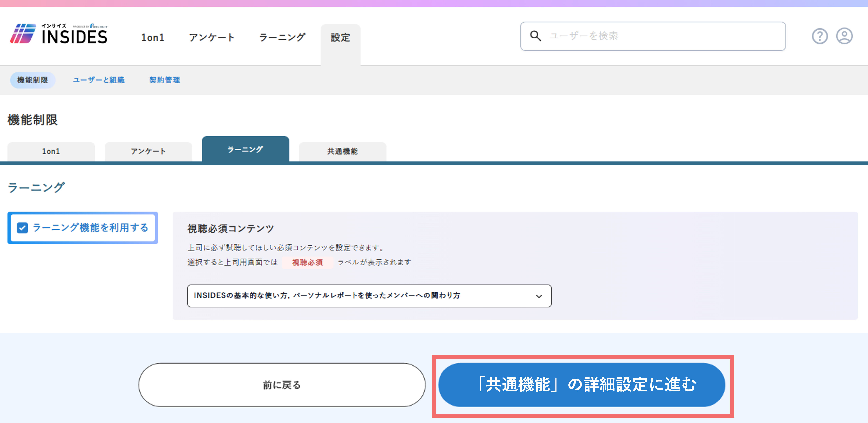Click 「共通機能」の詳細設定に進む button
The image size is (868, 423).
(582, 385)
